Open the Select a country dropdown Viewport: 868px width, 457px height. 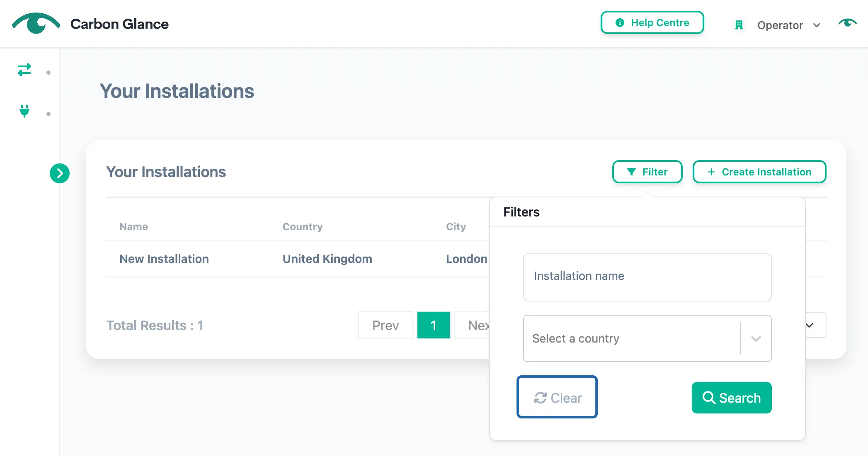pyautogui.click(x=647, y=338)
